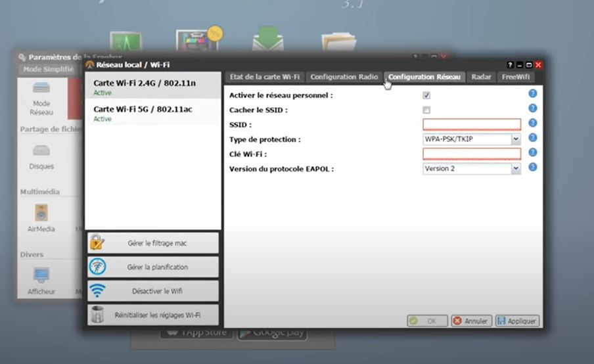Click the padlock icon for mac filtering

[x=97, y=243]
